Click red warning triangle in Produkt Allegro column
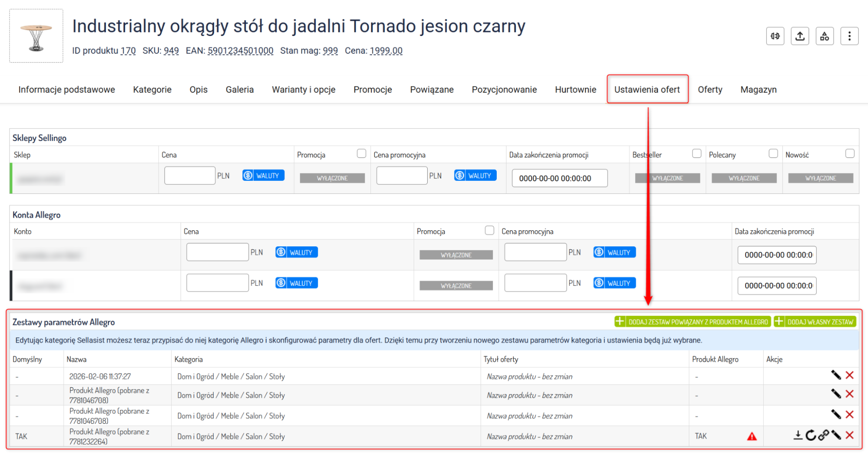 752,436
